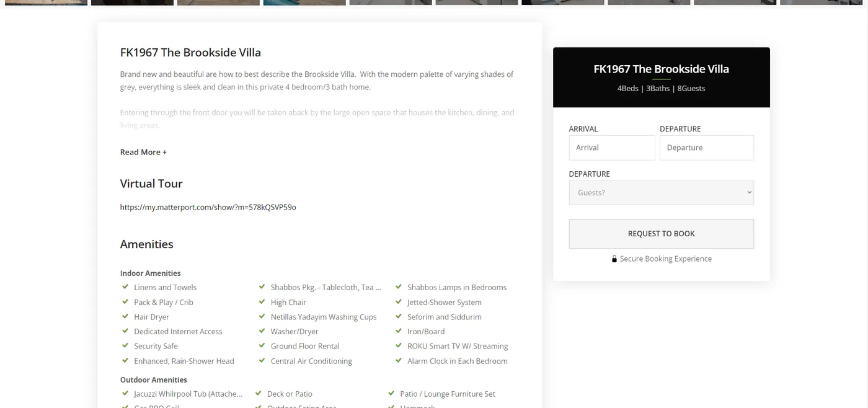Click the Secure Booking Experience text
868x408 pixels.
[x=666, y=259]
